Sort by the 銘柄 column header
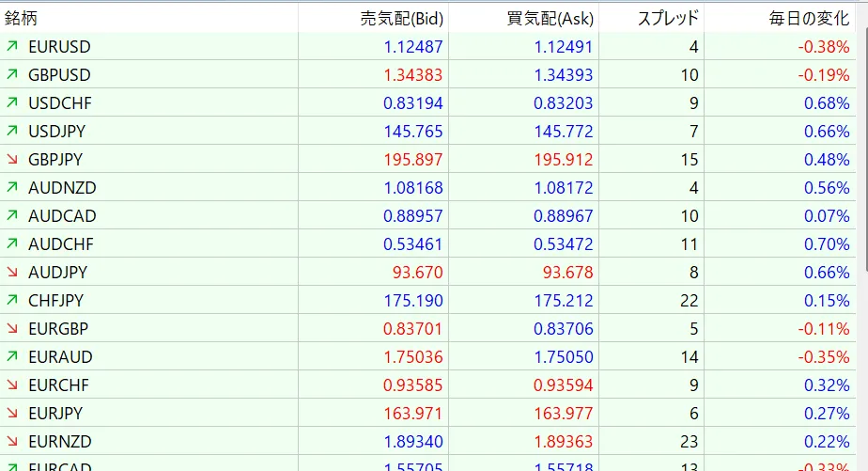868x471 pixels. pos(149,18)
